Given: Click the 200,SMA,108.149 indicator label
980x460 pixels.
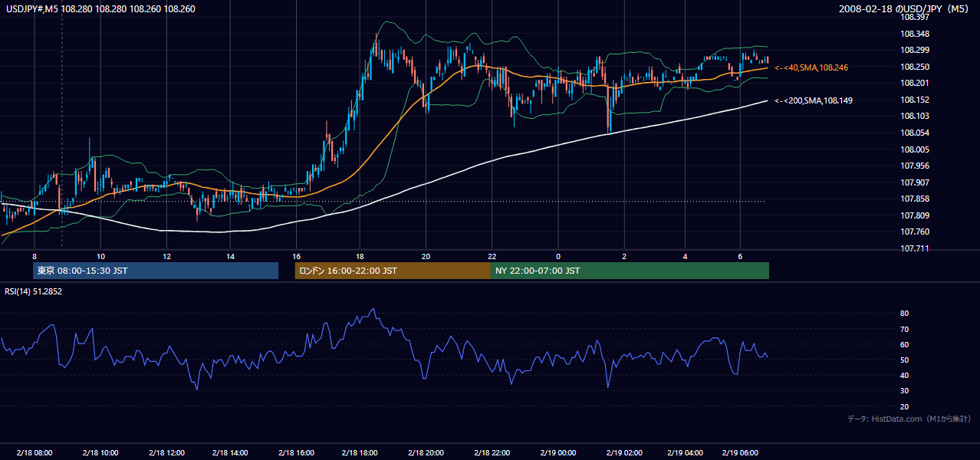Looking at the screenshot, I should 814,100.
